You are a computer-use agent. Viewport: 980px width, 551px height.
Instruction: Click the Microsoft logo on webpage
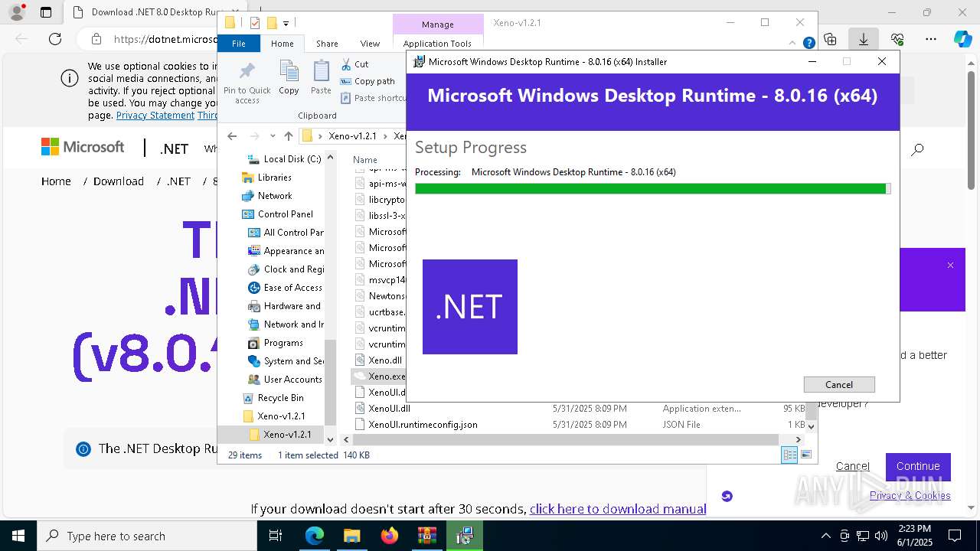pos(83,147)
